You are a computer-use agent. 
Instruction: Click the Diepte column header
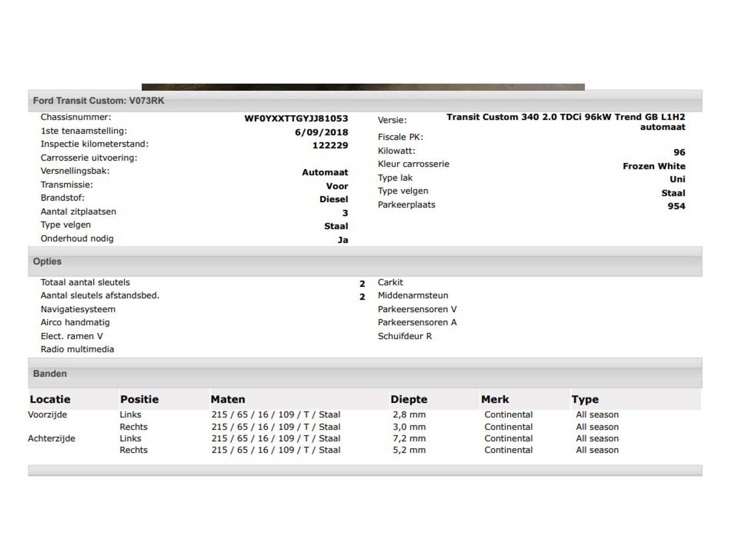pyautogui.click(x=409, y=399)
